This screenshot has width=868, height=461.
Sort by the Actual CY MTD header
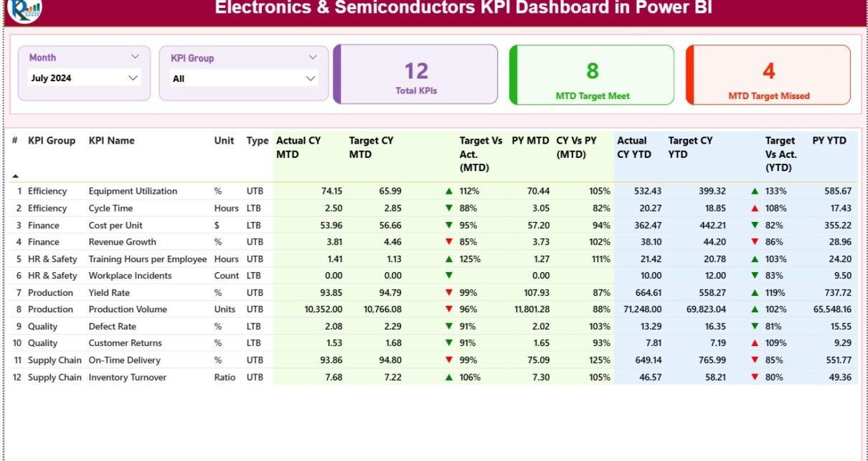coord(298,147)
